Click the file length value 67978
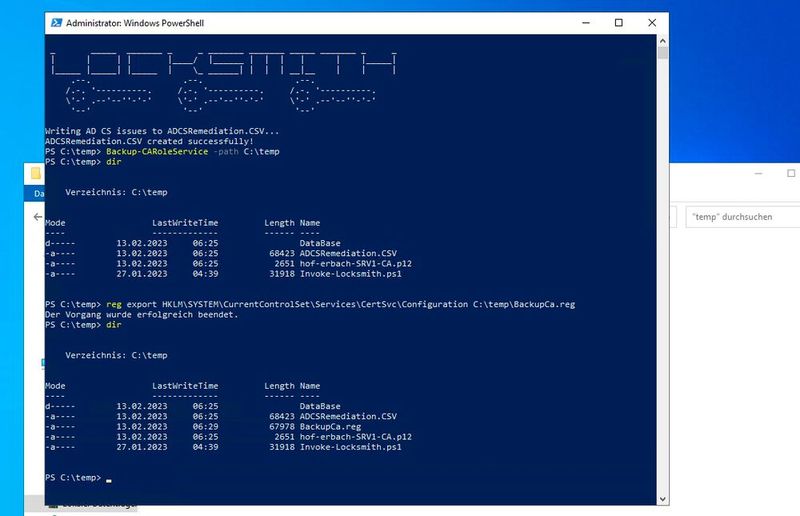The height and width of the screenshot is (516, 800). [x=282, y=427]
